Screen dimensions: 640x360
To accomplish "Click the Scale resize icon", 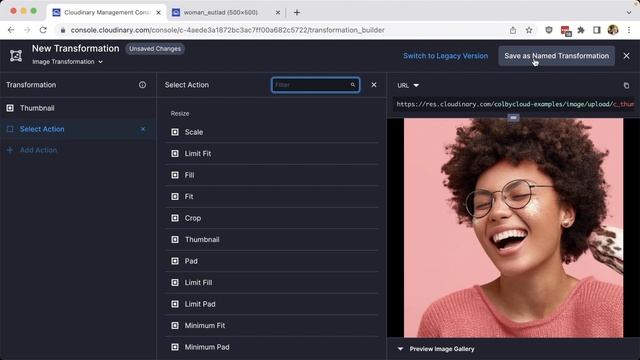I will point(175,132).
